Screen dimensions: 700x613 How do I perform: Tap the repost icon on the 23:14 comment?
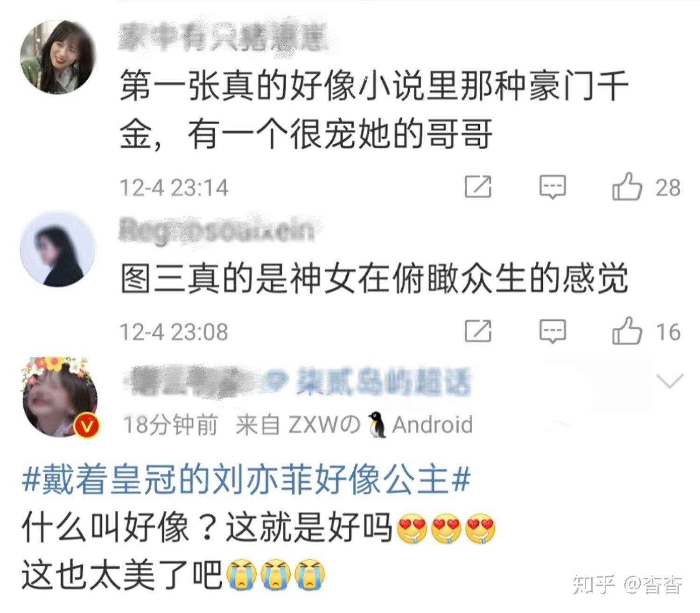[478, 187]
